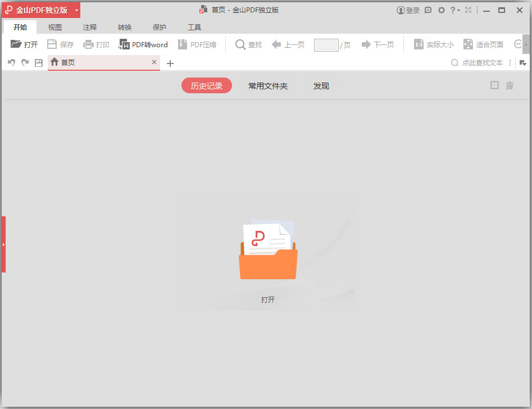Close the 首页 document tab
This screenshot has width=532, height=409.
[154, 62]
